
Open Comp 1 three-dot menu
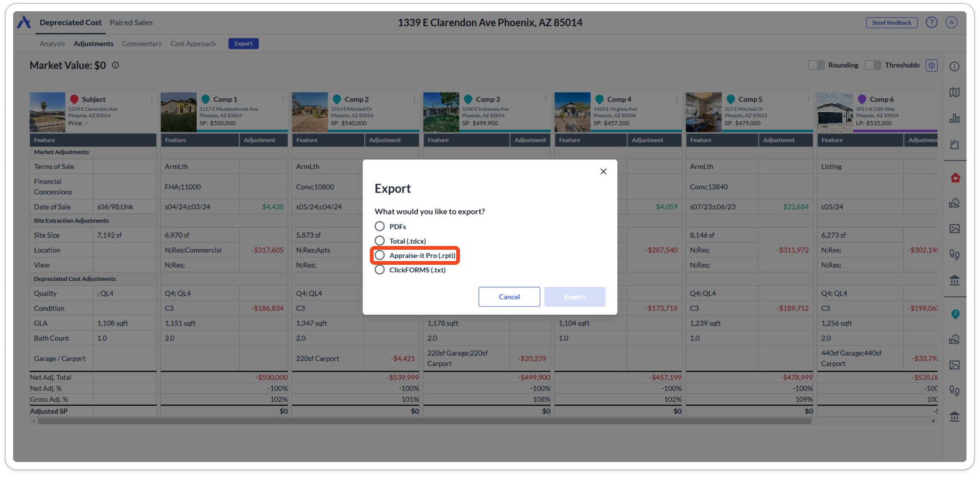283,99
